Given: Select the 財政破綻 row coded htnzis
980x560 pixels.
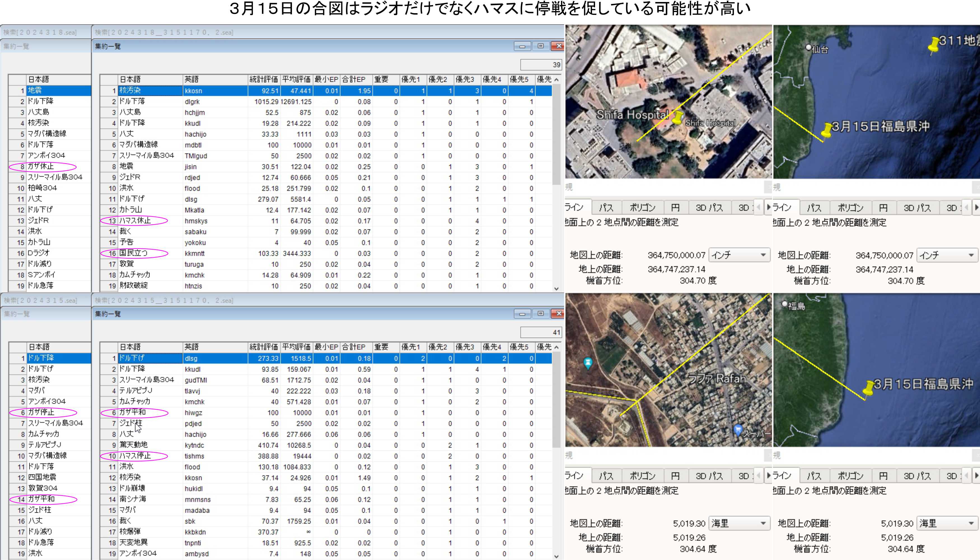Looking at the screenshot, I should pyautogui.click(x=326, y=286).
